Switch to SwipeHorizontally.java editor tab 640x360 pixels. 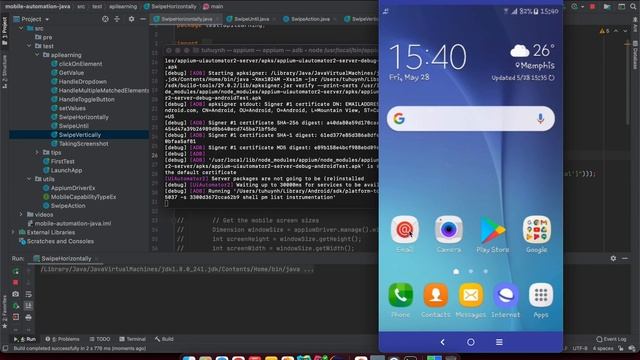186,19
